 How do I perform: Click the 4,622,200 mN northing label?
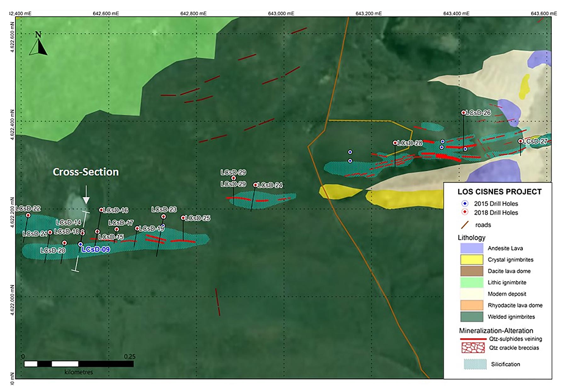[12, 212]
